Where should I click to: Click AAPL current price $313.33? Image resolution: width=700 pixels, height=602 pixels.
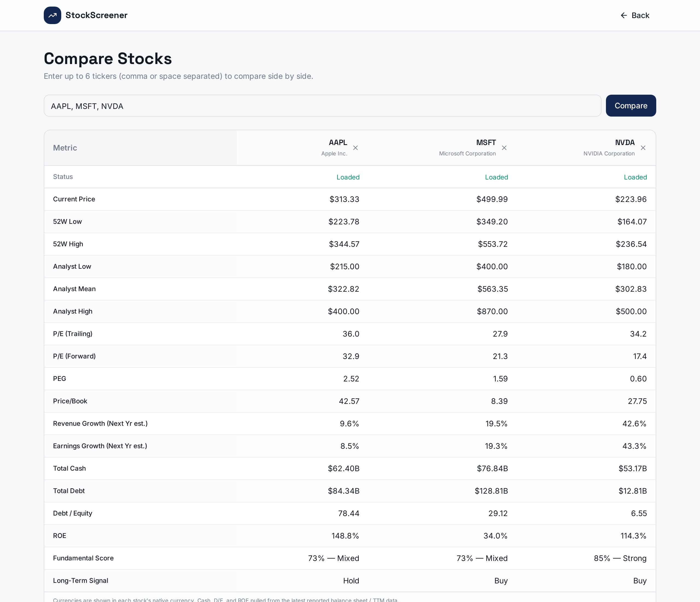pyautogui.click(x=344, y=199)
